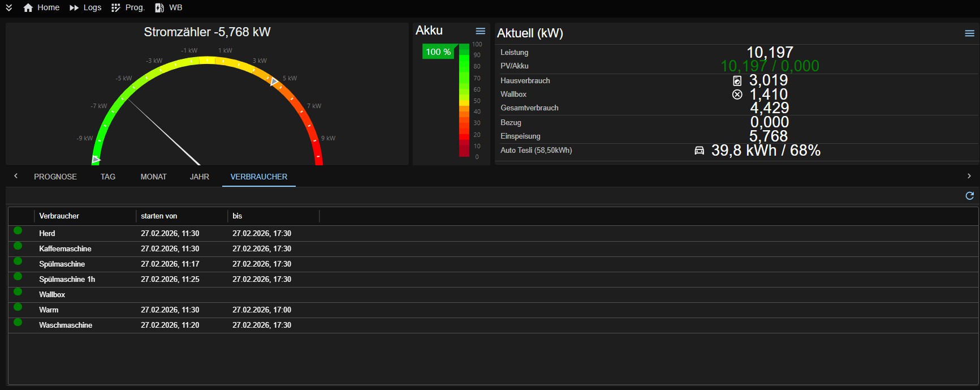Toggle the green status dot for Herd

[18, 230]
